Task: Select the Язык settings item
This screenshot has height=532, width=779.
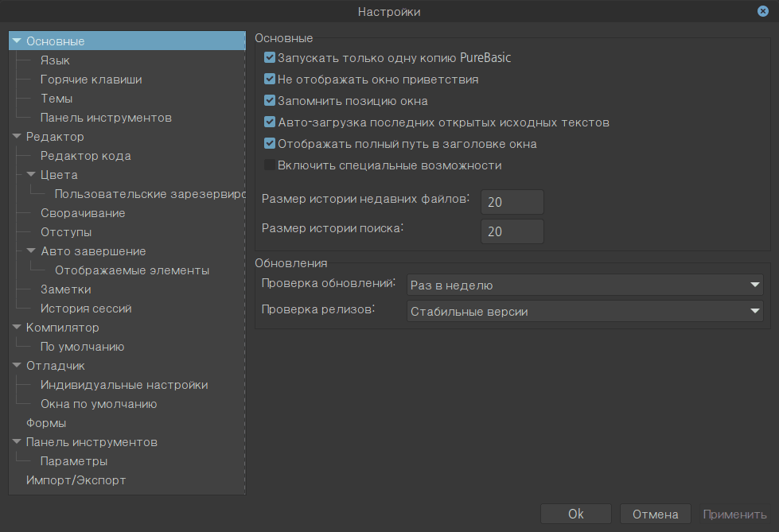Action: tap(55, 60)
